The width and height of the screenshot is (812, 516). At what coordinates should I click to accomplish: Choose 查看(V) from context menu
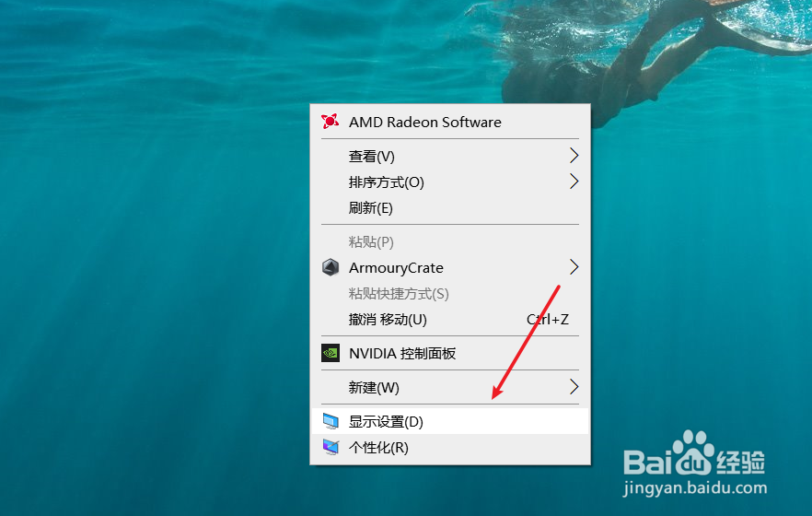click(449, 156)
